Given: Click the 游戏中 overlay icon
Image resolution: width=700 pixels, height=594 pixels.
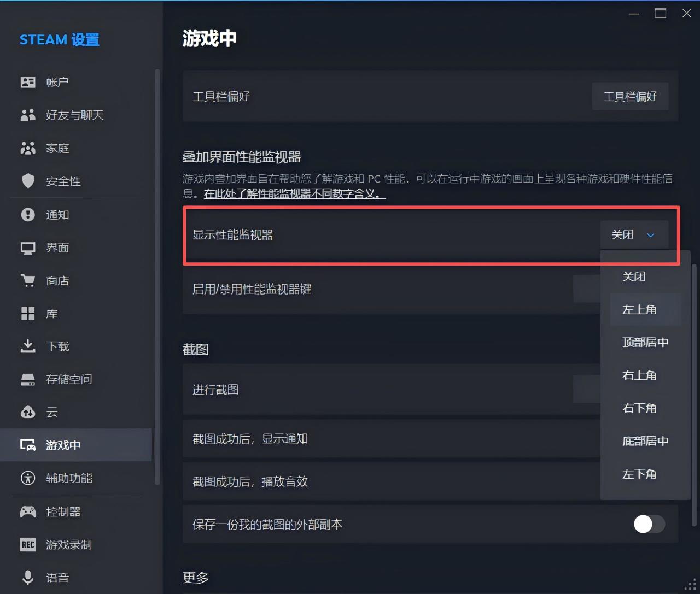Looking at the screenshot, I should click(28, 445).
